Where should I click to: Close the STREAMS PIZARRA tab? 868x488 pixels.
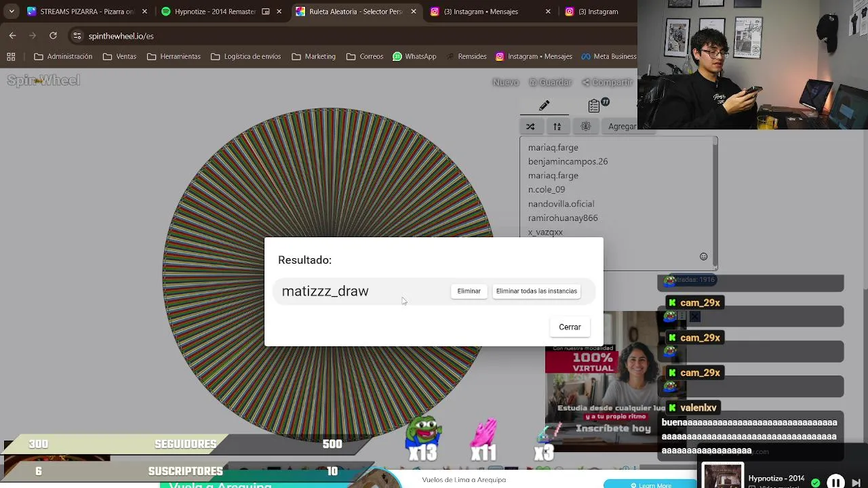click(144, 12)
